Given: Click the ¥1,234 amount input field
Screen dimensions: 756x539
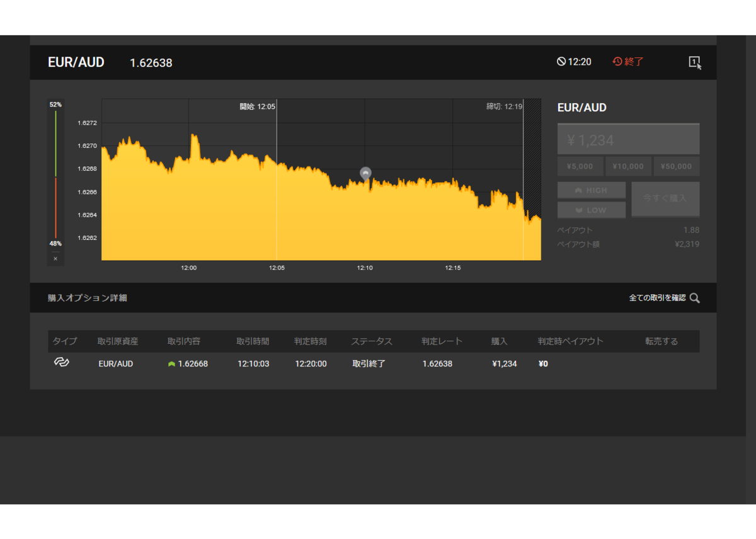Looking at the screenshot, I should point(628,139).
